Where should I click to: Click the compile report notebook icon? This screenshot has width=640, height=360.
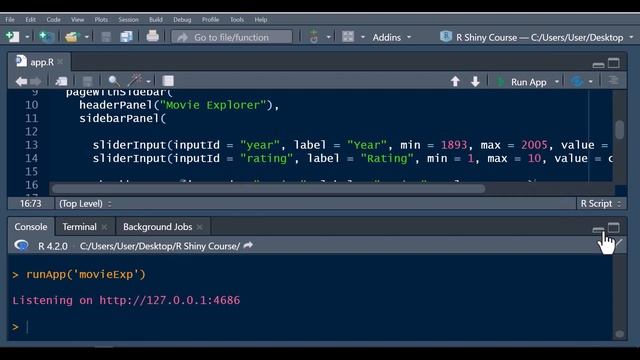tap(168, 81)
